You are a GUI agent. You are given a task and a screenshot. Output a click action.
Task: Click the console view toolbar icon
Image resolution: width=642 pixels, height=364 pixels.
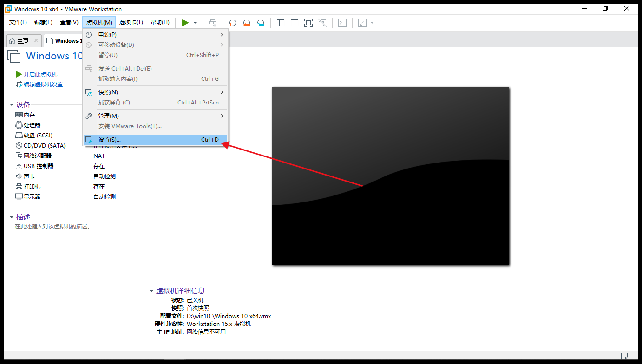point(342,23)
